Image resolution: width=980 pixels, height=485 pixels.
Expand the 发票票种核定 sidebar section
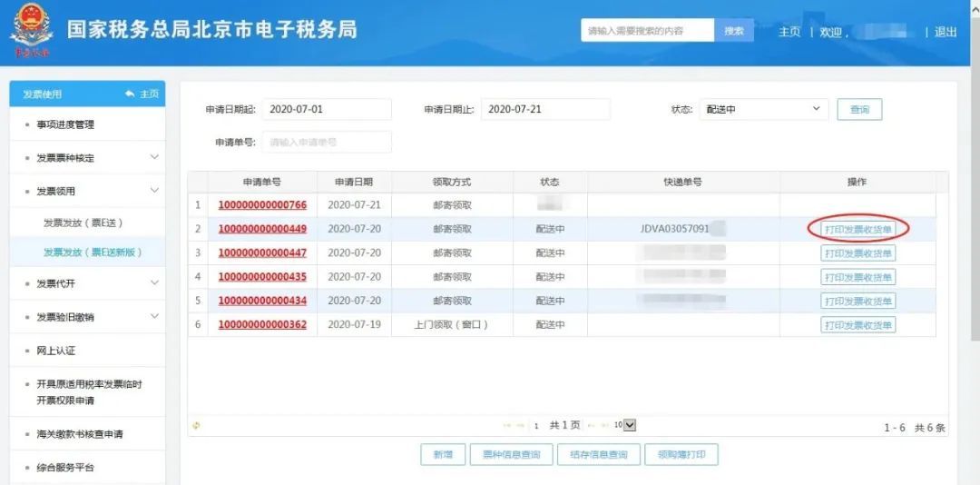153,157
